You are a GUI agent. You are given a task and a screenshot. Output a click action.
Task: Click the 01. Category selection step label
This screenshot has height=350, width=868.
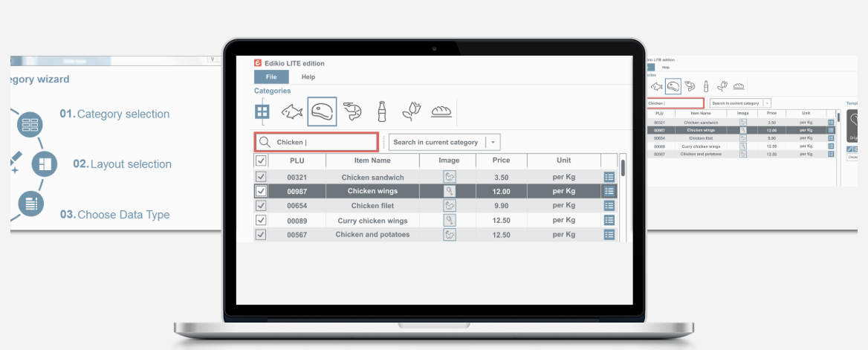(115, 114)
